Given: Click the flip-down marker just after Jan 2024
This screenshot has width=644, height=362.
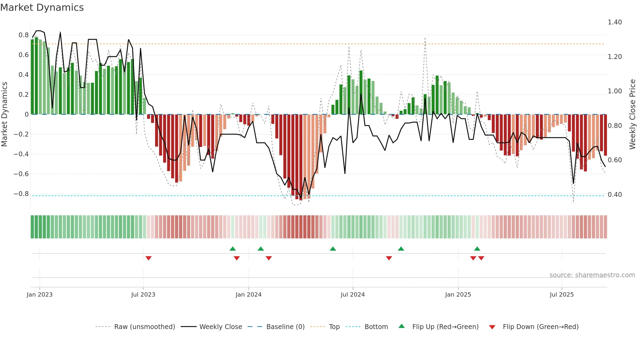Looking at the screenshot, I should click(269, 258).
